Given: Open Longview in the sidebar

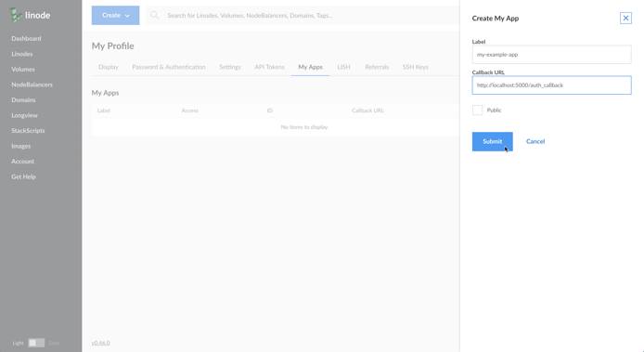Looking at the screenshot, I should 24,115.
